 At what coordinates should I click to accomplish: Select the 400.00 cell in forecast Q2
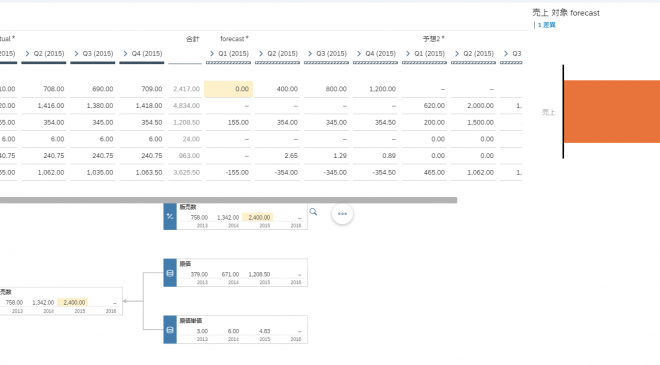coord(277,89)
